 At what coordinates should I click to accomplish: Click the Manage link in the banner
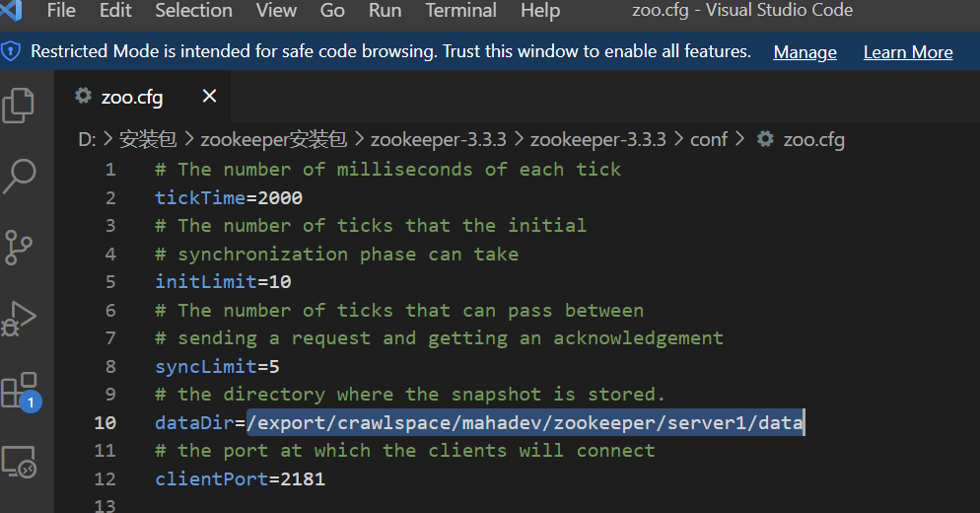pos(805,52)
